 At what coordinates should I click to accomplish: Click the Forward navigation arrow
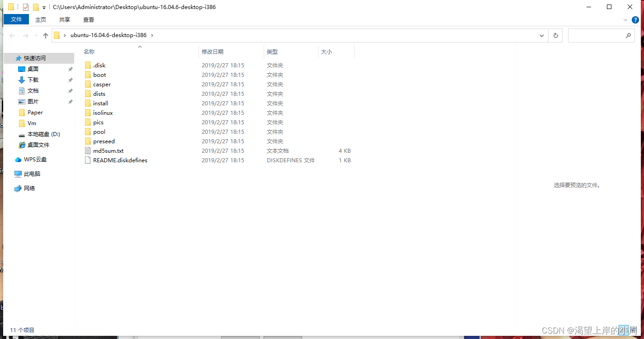pos(26,35)
